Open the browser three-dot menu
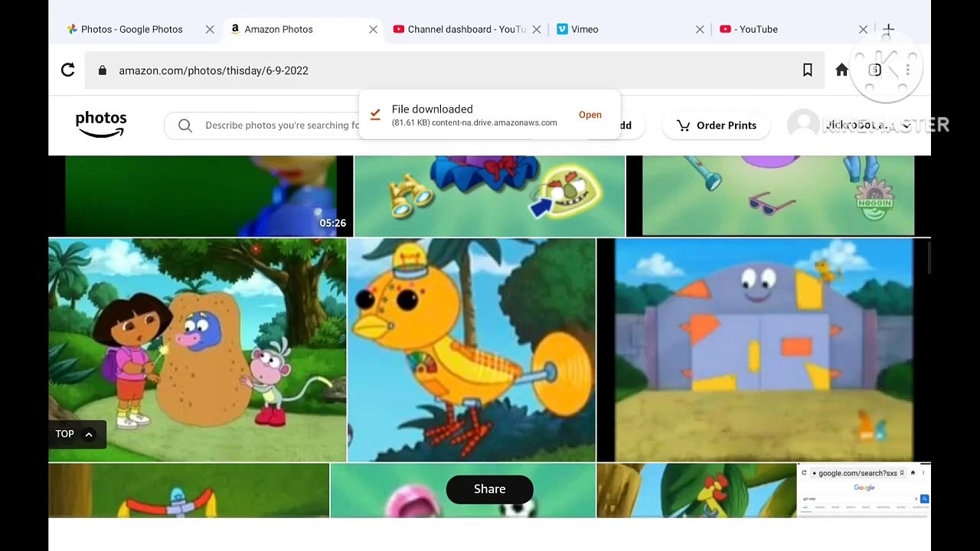 click(x=908, y=70)
